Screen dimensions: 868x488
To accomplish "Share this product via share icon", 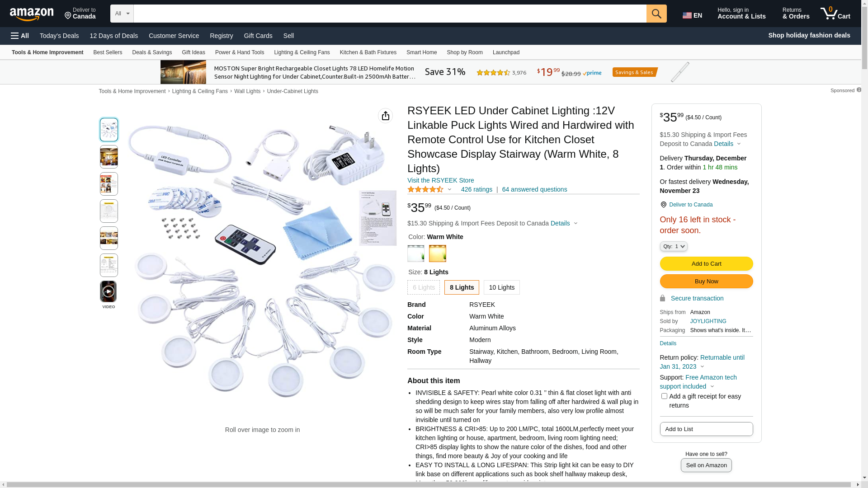I will (x=385, y=116).
